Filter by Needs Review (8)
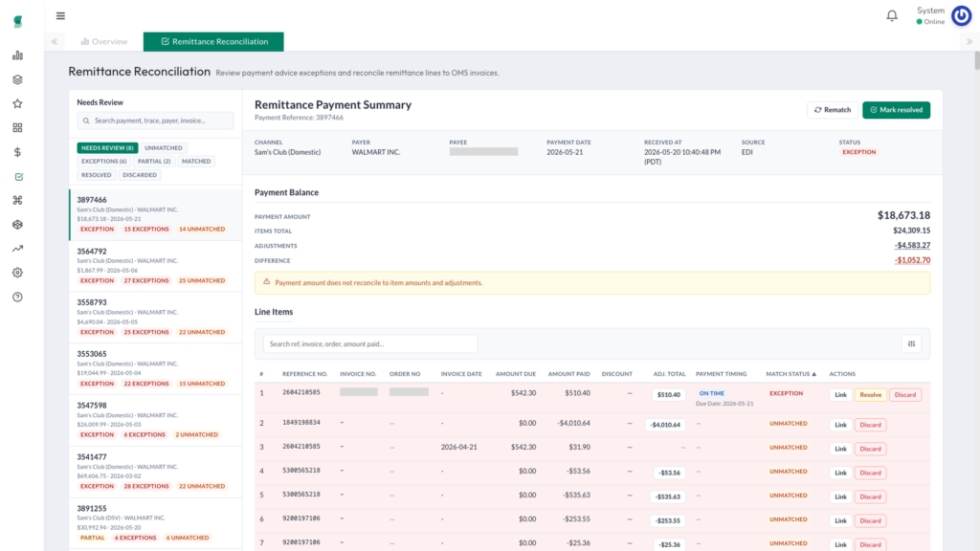Image resolution: width=980 pixels, height=551 pixels. [x=107, y=148]
